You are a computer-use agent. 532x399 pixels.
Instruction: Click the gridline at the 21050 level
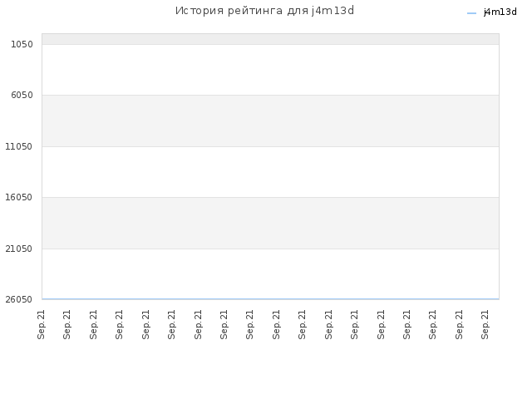click(270, 249)
